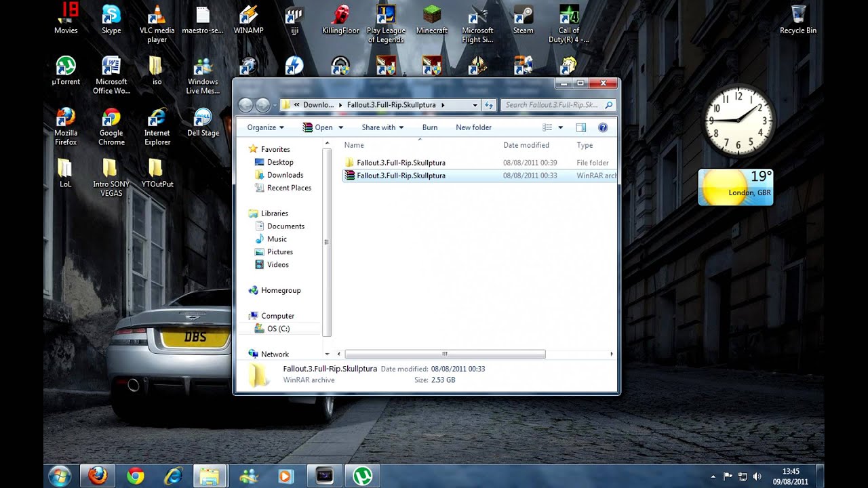Create a New folder
The image size is (868, 488).
tap(473, 127)
